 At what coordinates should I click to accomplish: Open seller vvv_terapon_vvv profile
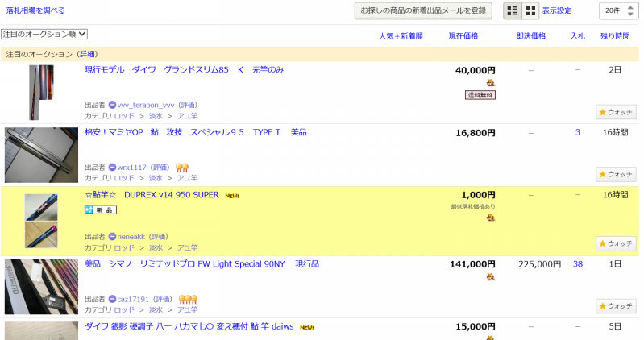(x=145, y=105)
